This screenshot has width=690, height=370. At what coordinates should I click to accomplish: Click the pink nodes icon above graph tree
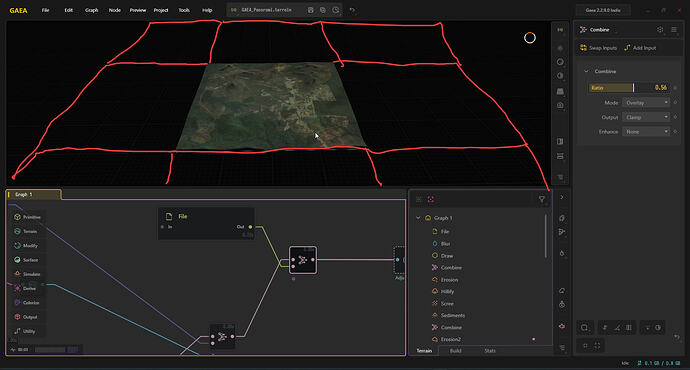431,199
